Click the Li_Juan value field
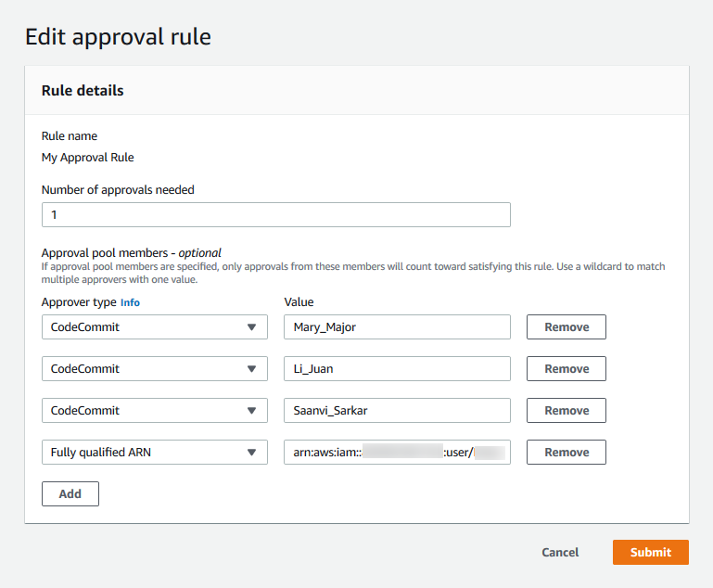 [396, 369]
